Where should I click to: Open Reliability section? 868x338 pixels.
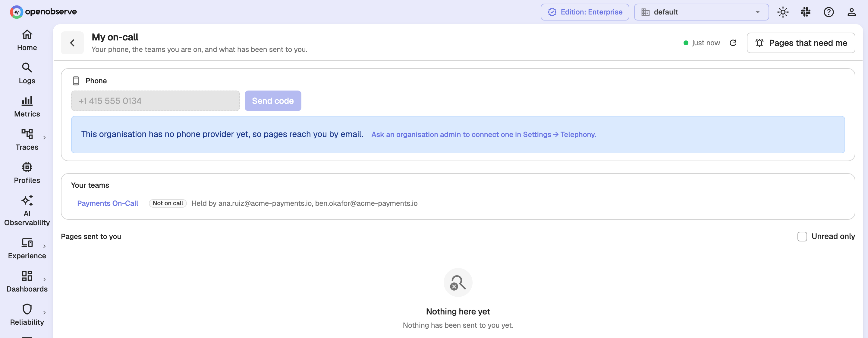(27, 315)
